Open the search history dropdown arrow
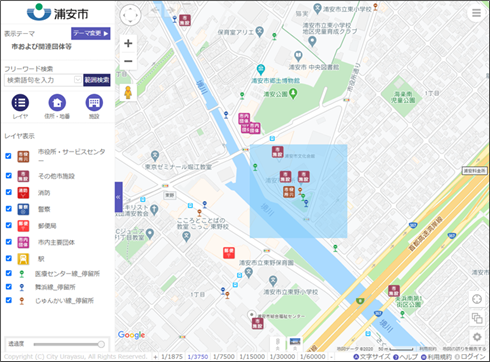 78,80
